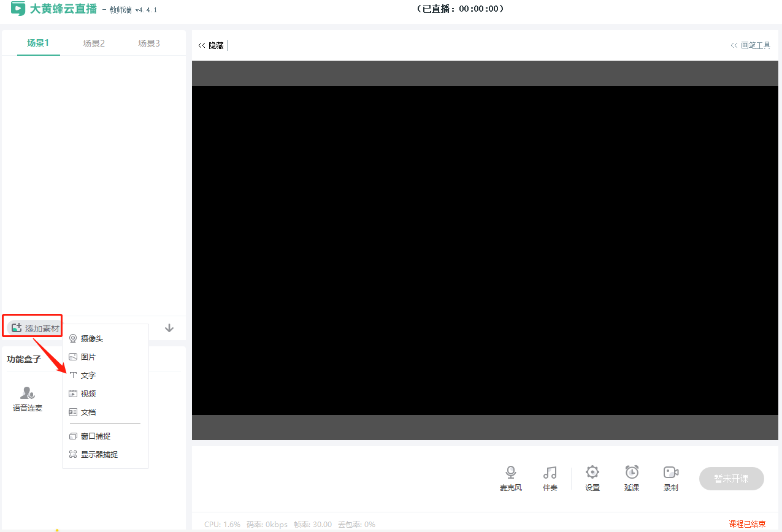Click the 帧率: 30.00 status entry
This screenshot has height=532, width=782.
tap(313, 525)
